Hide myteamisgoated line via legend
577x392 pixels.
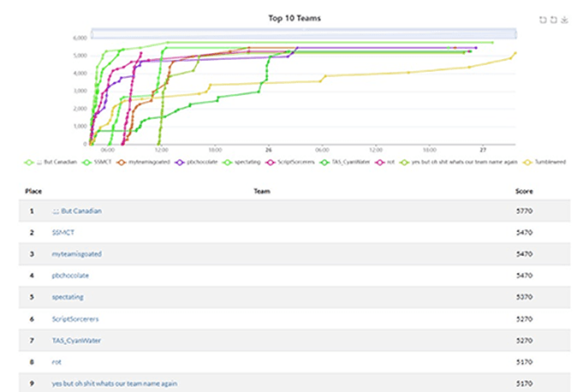(143, 162)
